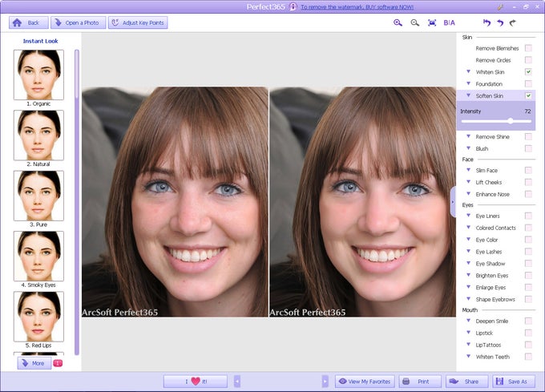Image resolution: width=545 pixels, height=392 pixels.
Task: Uncheck Whiten Skin checkbox
Action: click(528, 71)
